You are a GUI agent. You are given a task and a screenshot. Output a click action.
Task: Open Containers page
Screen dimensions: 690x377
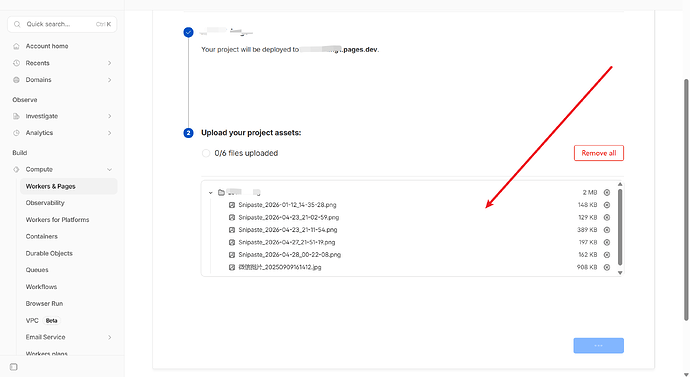click(x=41, y=236)
